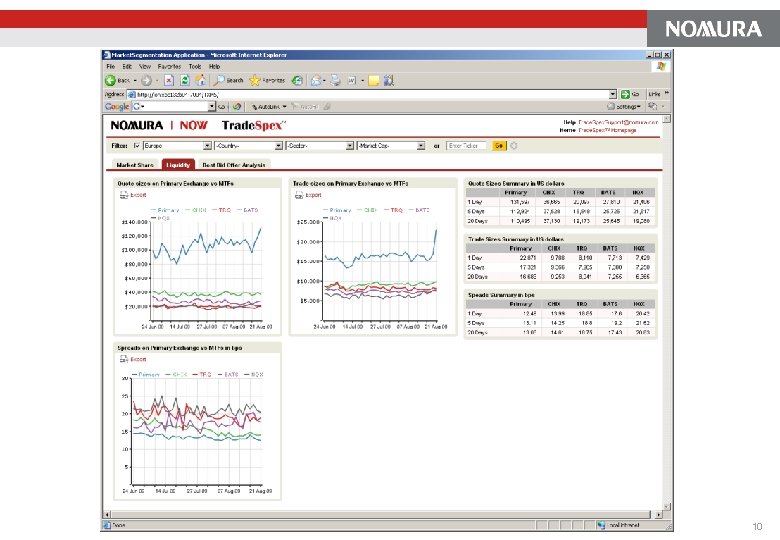Go back with the Back arrow
780x540 pixels.
coord(110,80)
